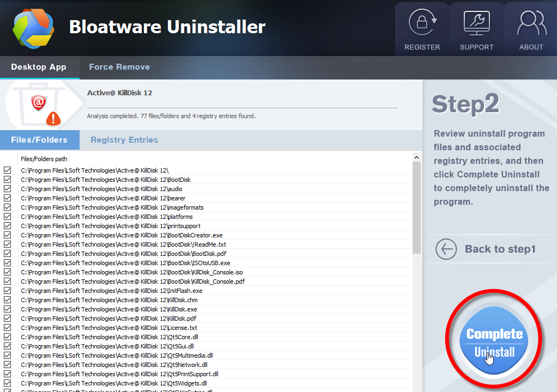Click the Analysis completed status message
Screen dimensions: 557x392
[171, 116]
